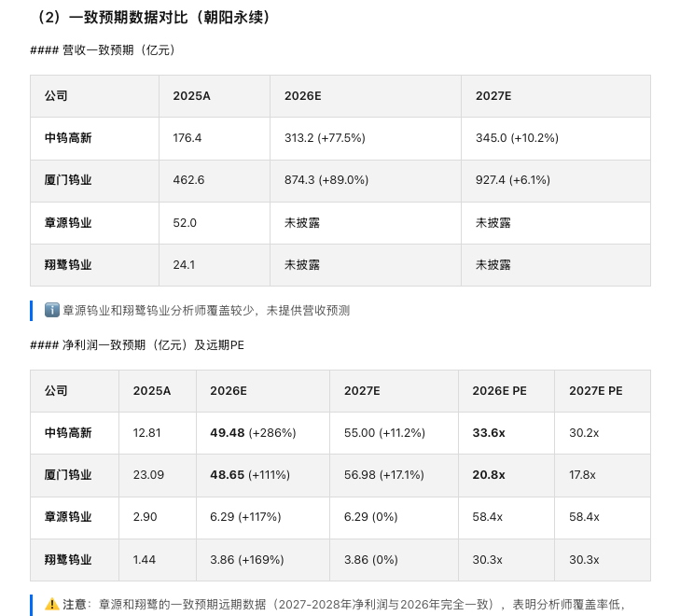This screenshot has width=680, height=616.
Task: Click cell 927.4 (+6.1%)
Action: click(x=513, y=180)
